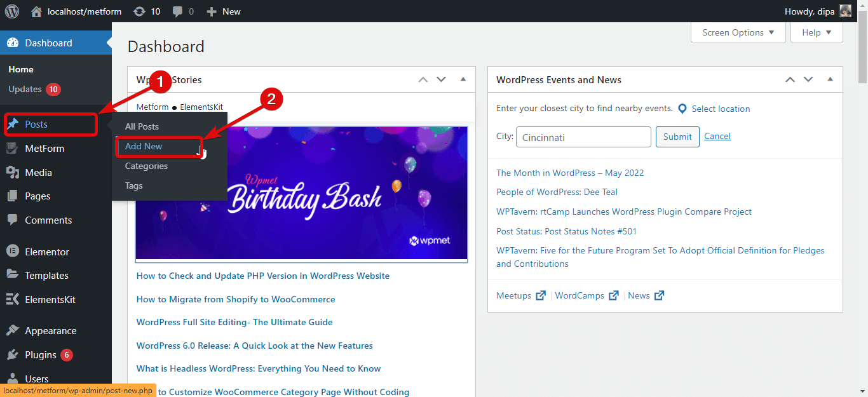Open What is Headless WordPress article
Image resolution: width=868 pixels, height=397 pixels.
(x=259, y=368)
